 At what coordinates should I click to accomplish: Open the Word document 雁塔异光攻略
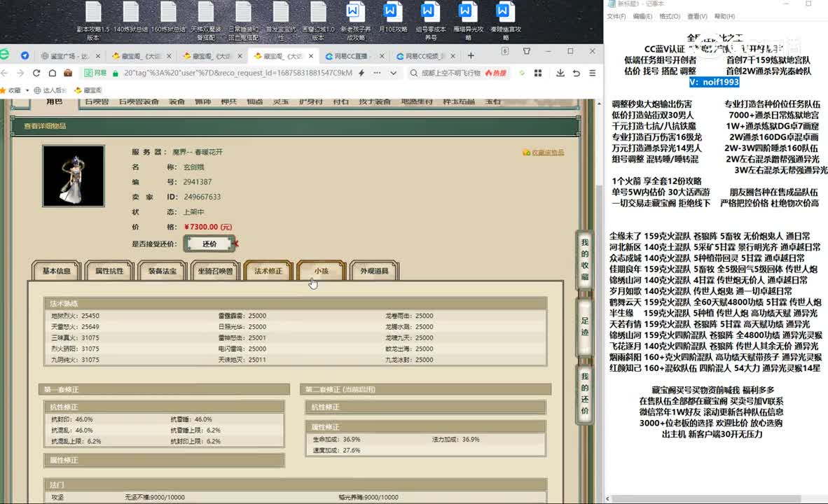pyautogui.click(x=468, y=20)
